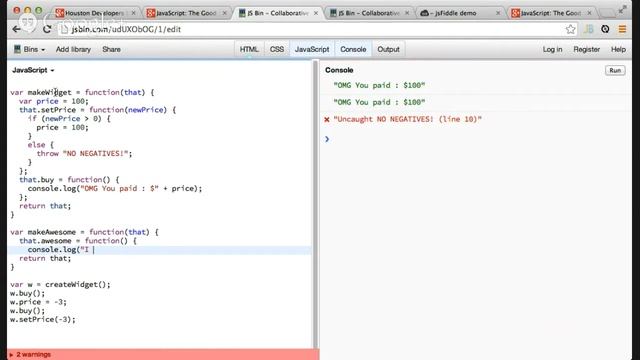This screenshot has width=640, height=360.
Task: Click the 'w.setPrice(-3);' code line
Action: pyautogui.click(x=43, y=320)
